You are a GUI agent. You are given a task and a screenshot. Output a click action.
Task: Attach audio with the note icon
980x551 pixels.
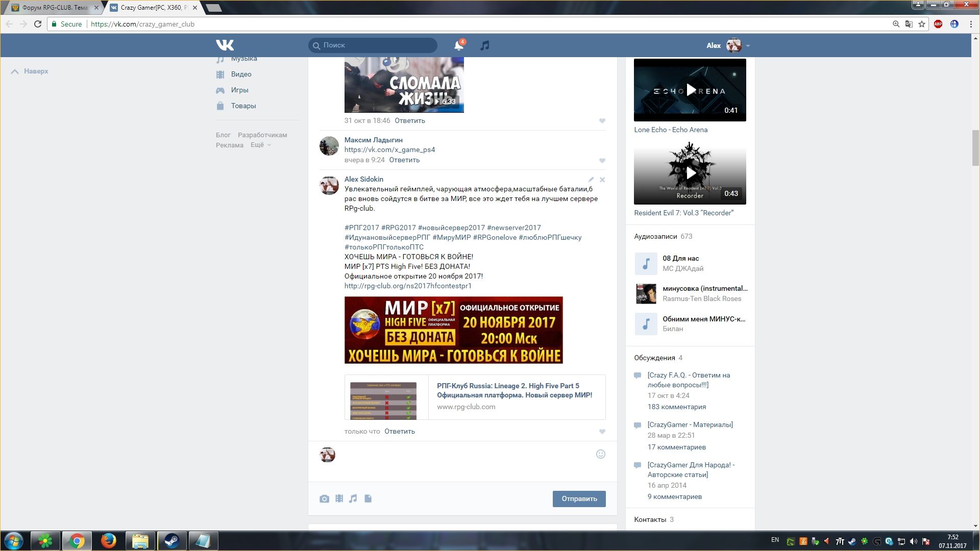(x=353, y=498)
